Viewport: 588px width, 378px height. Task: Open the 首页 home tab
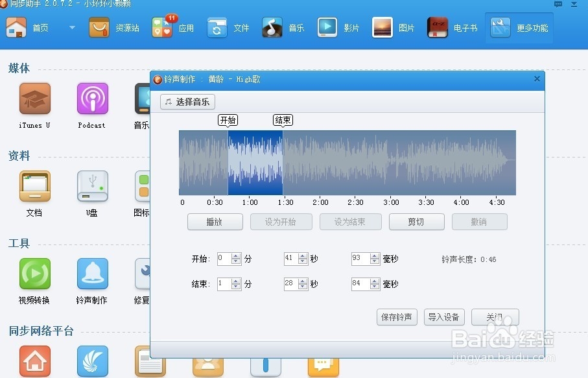[x=27, y=28]
